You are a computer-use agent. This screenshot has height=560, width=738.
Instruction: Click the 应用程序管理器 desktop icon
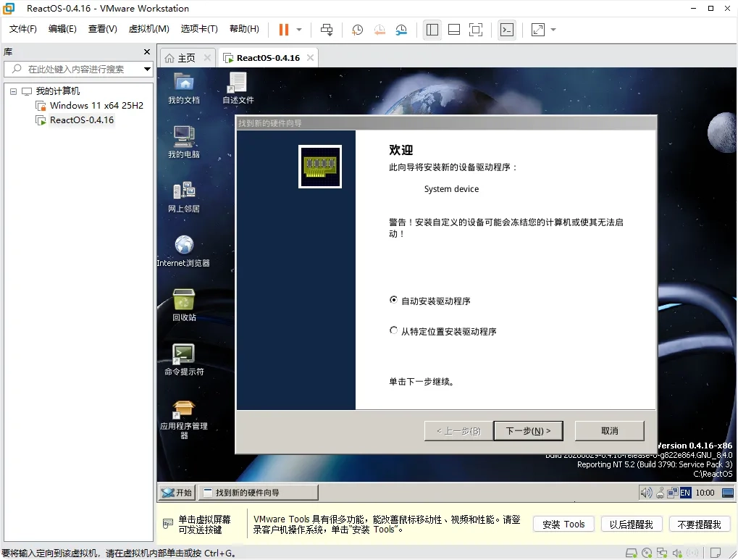click(x=184, y=419)
